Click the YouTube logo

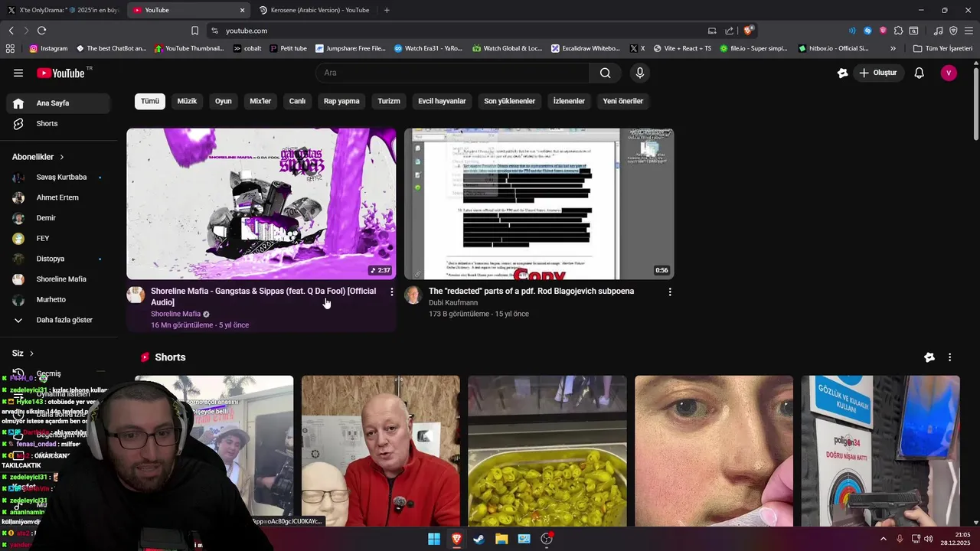point(61,73)
